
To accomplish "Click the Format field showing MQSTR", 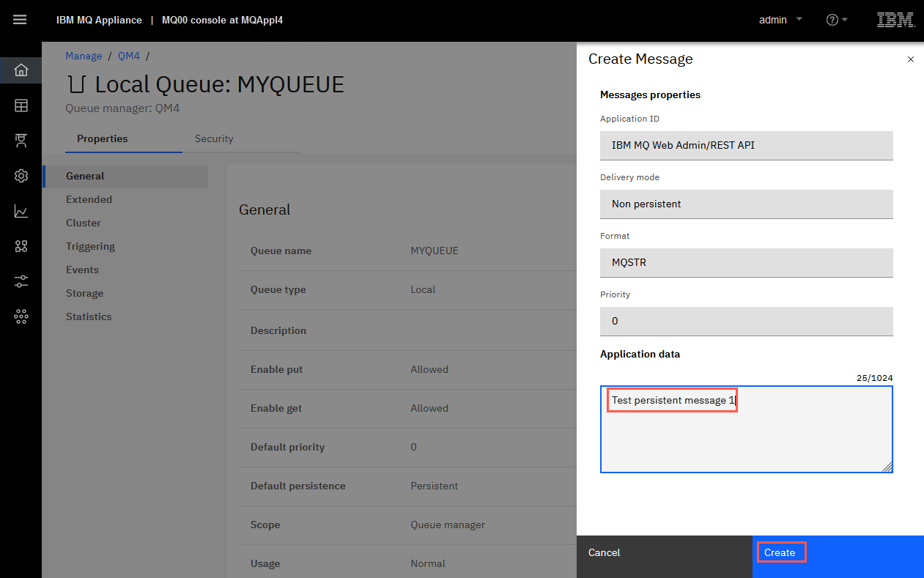I will click(x=747, y=262).
